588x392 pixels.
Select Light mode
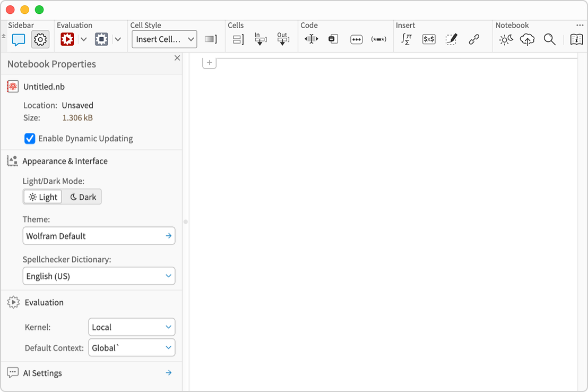pos(43,197)
